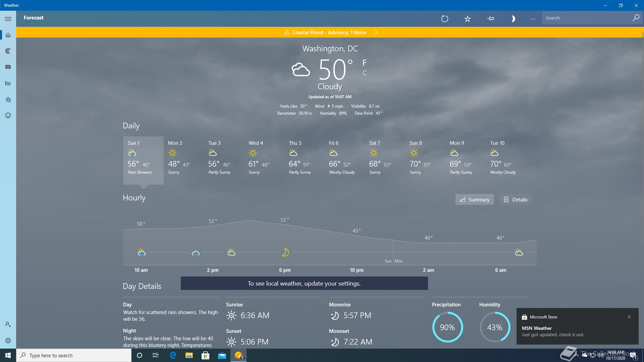Expand Coastal Flood advisory chevron
The height and width of the screenshot is (362, 644).
(376, 32)
